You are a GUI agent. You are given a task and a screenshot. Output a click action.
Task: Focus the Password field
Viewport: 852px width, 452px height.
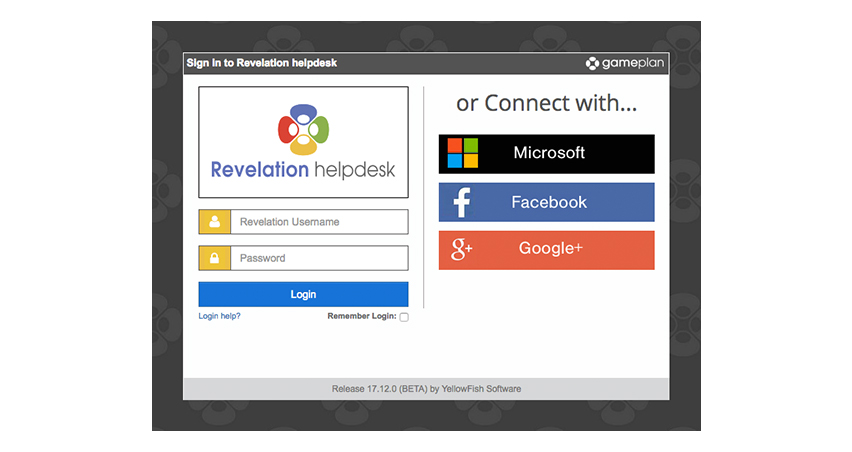coord(320,258)
